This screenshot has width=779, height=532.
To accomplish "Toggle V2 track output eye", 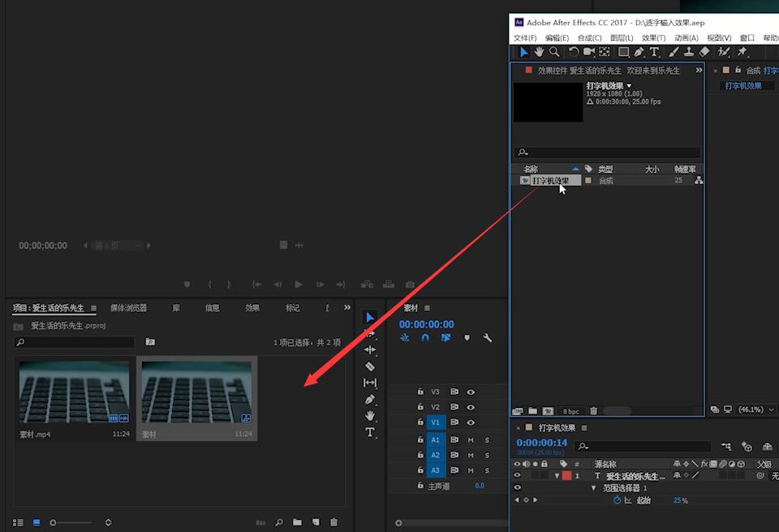I will click(x=471, y=407).
